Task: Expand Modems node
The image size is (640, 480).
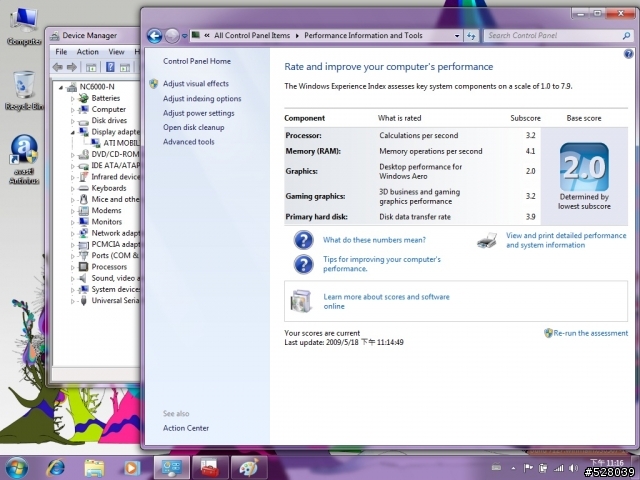Action: click(73, 211)
